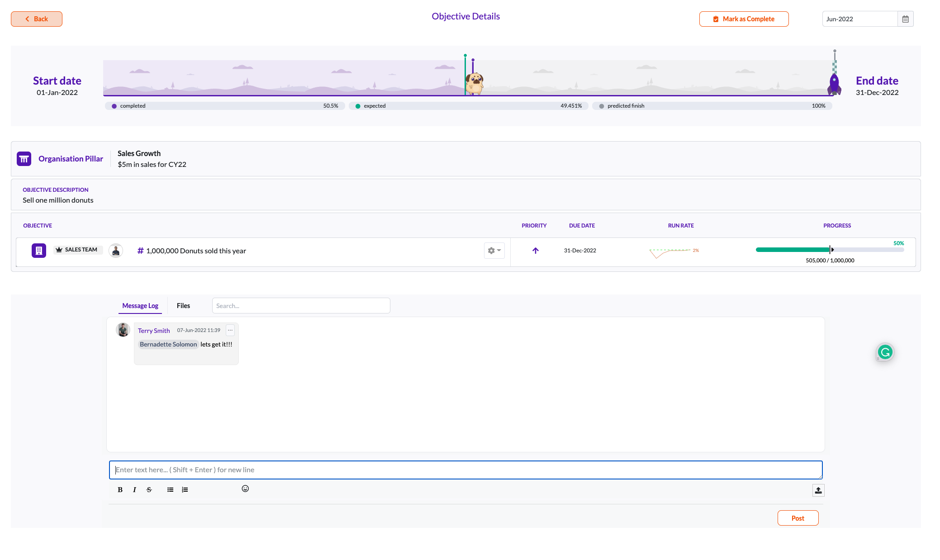This screenshot has height=560, width=940.
Task: Insert a bulleted list
Action: coord(170,490)
